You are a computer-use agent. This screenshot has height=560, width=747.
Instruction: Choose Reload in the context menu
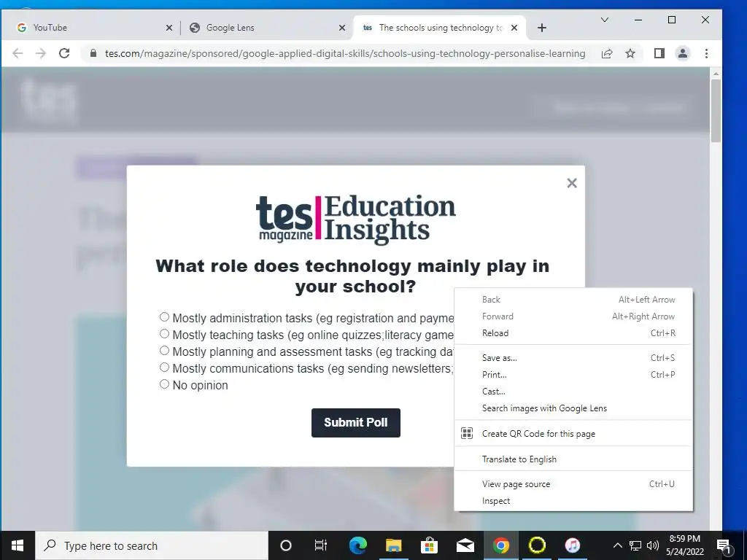point(573,333)
